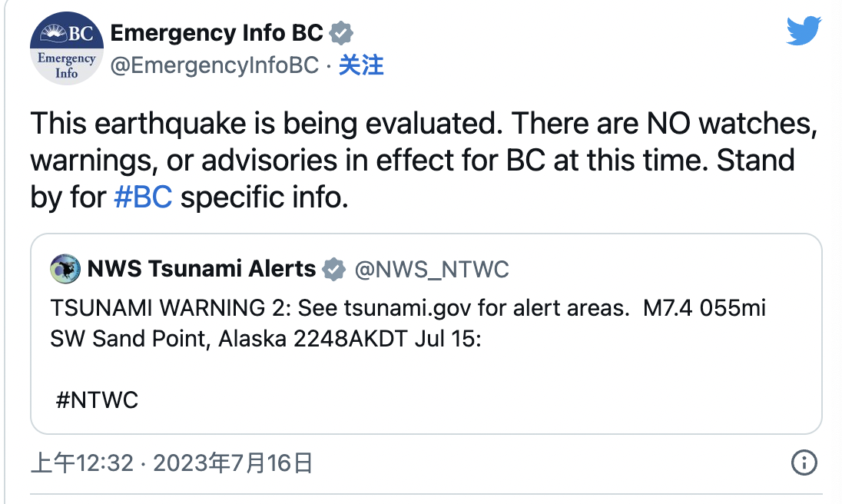Click main tweet text about earthquake evaluation
842x504 pixels.
423,160
